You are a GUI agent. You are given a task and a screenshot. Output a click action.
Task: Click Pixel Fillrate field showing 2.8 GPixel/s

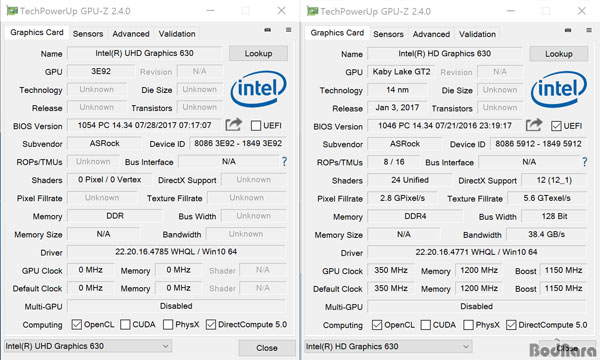coord(403,198)
